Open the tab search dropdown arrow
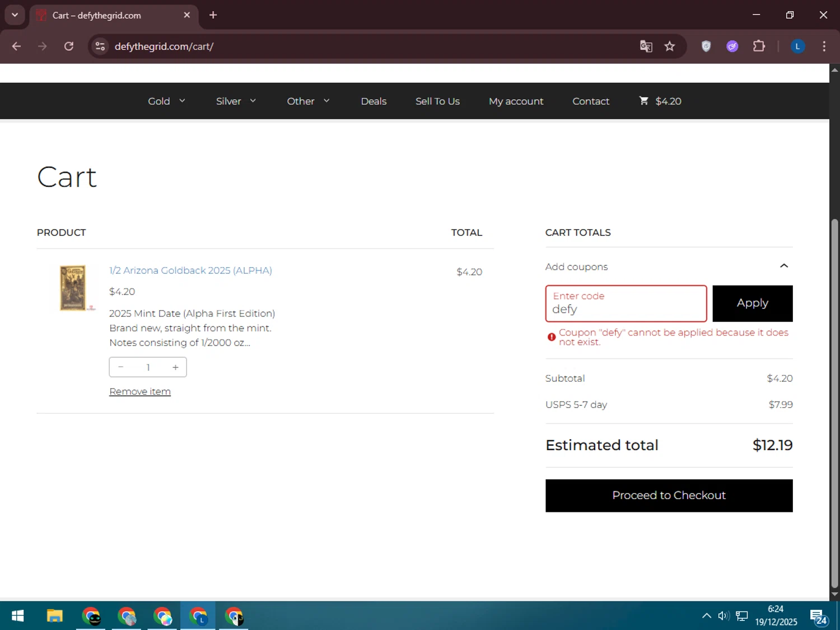 [x=15, y=15]
